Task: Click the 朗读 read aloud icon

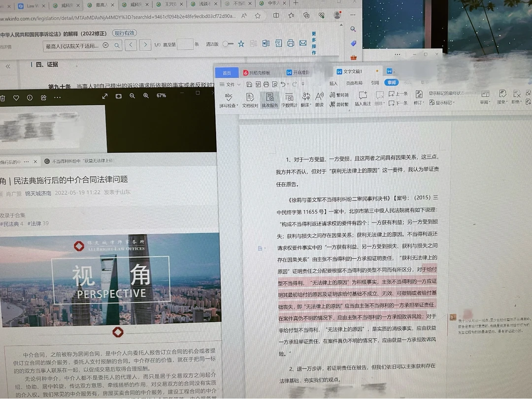Action: [319, 100]
